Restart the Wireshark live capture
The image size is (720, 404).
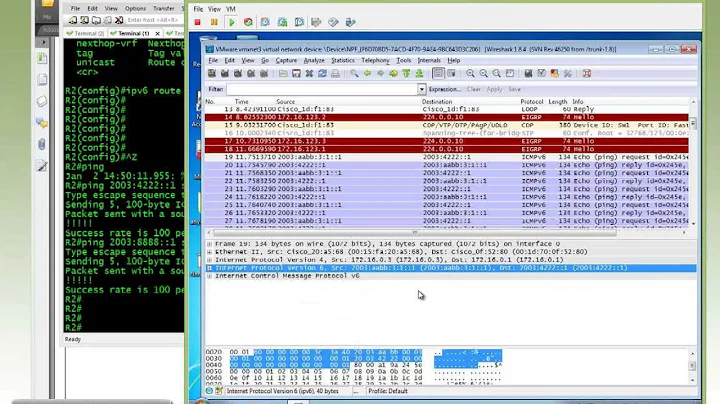(264, 73)
